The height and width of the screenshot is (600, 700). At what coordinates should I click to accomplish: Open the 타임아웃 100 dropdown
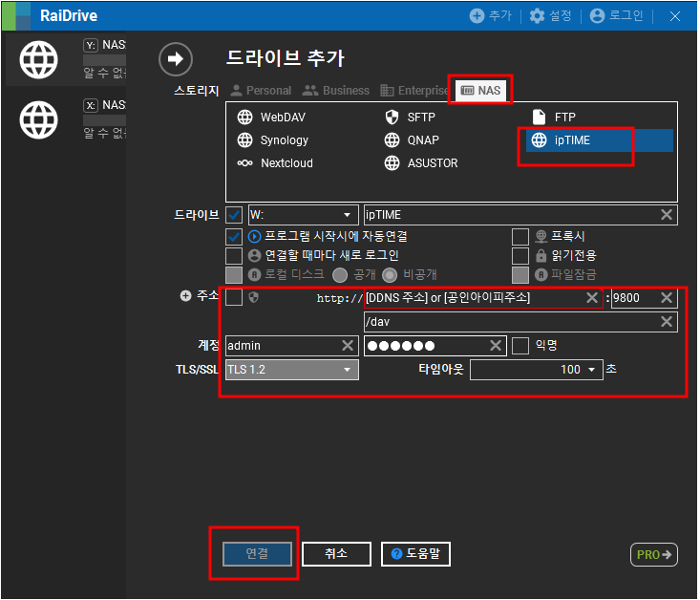point(537,370)
